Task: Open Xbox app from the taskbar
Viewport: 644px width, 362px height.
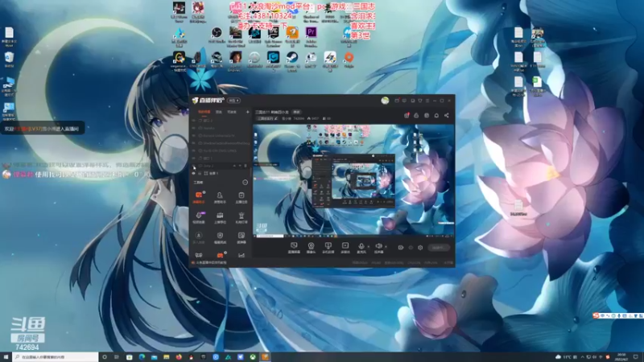Action: coord(253,357)
